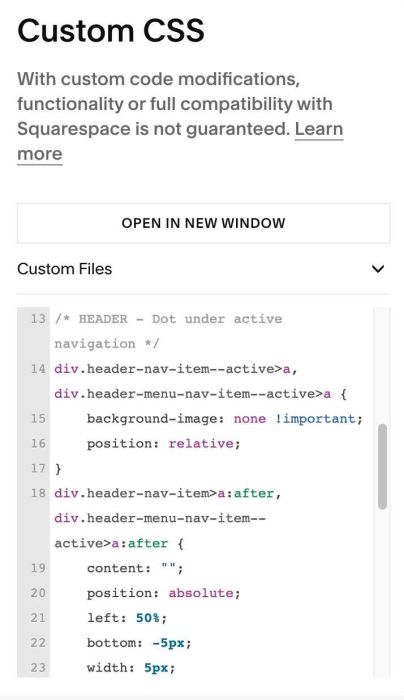Click the 'navigation */' comment continuation
Image resolution: width=404 pixels, height=700 pixels.
tap(107, 344)
